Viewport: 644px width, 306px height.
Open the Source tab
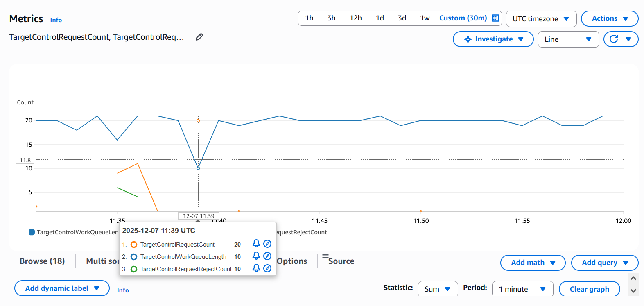[341, 261]
